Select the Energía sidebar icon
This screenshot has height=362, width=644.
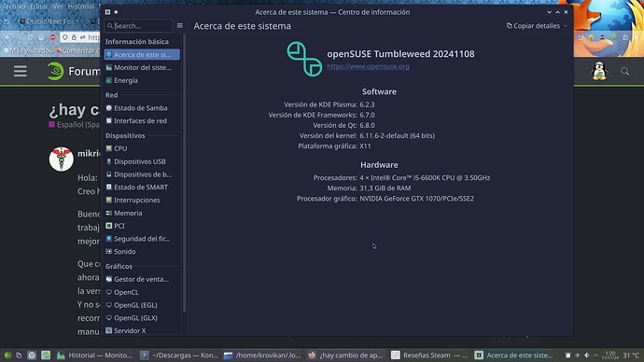pyautogui.click(x=109, y=80)
